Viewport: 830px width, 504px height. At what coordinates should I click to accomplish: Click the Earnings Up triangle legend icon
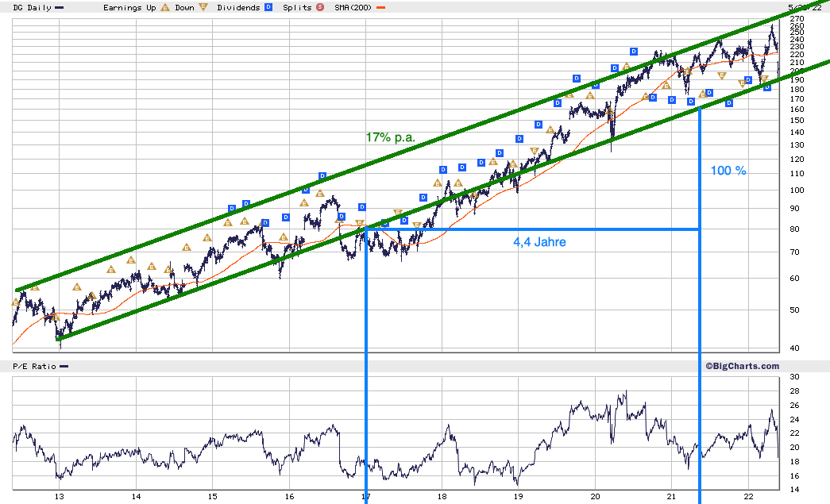click(x=165, y=7)
